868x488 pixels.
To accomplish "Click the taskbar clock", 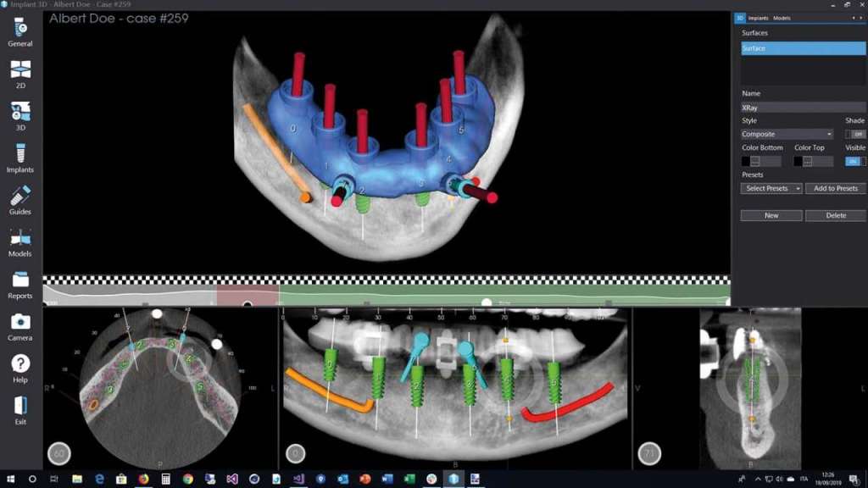I will [829, 480].
